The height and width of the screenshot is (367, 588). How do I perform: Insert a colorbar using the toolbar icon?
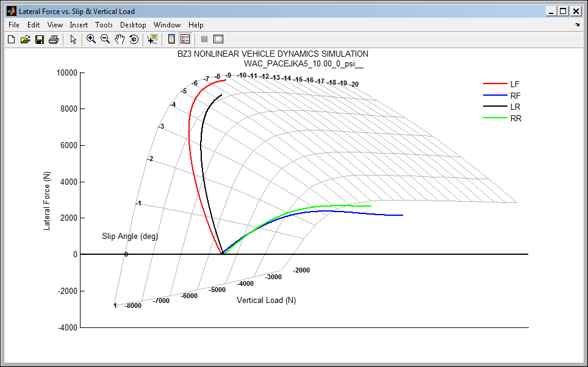pyautogui.click(x=171, y=39)
